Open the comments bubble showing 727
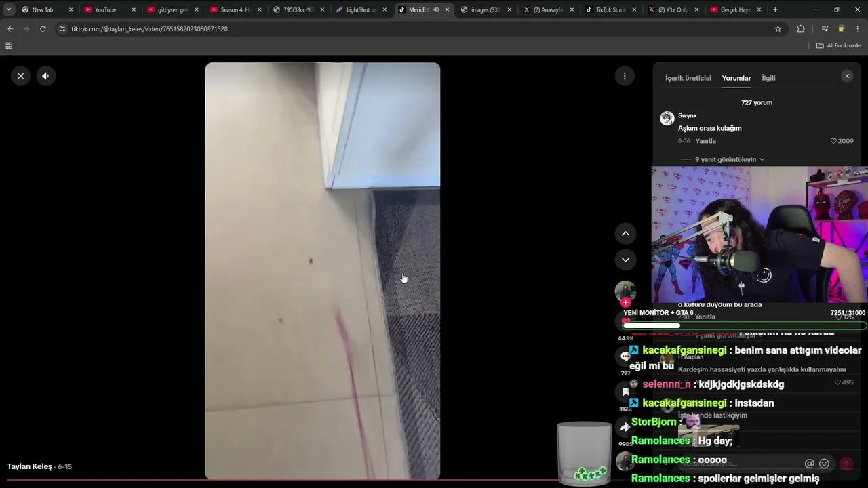Viewport: 868px width, 488px height. 625,356
